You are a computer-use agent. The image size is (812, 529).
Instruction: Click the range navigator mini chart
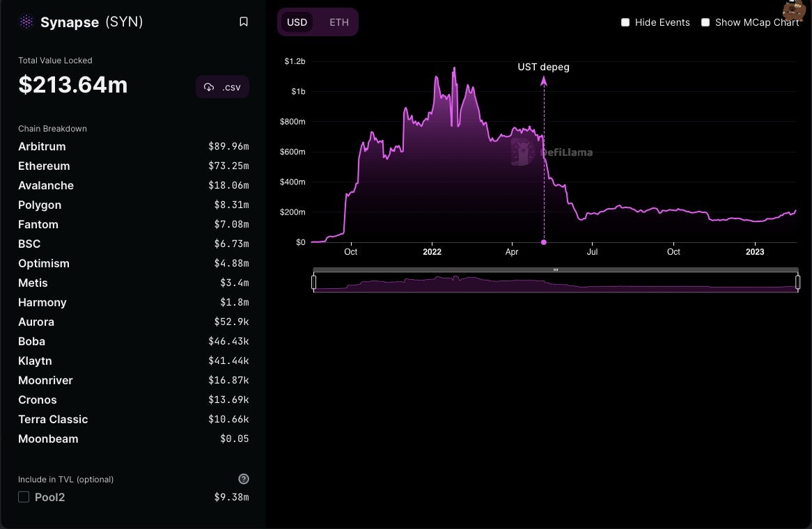click(x=556, y=283)
